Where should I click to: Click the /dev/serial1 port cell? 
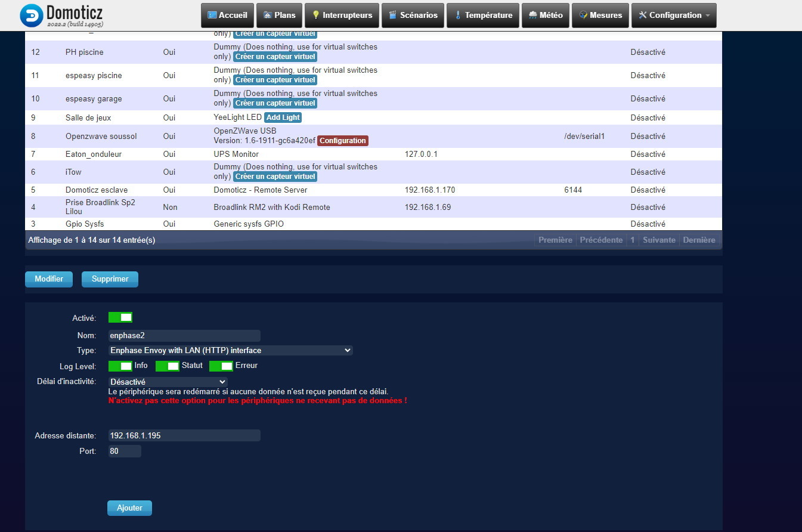pos(584,137)
